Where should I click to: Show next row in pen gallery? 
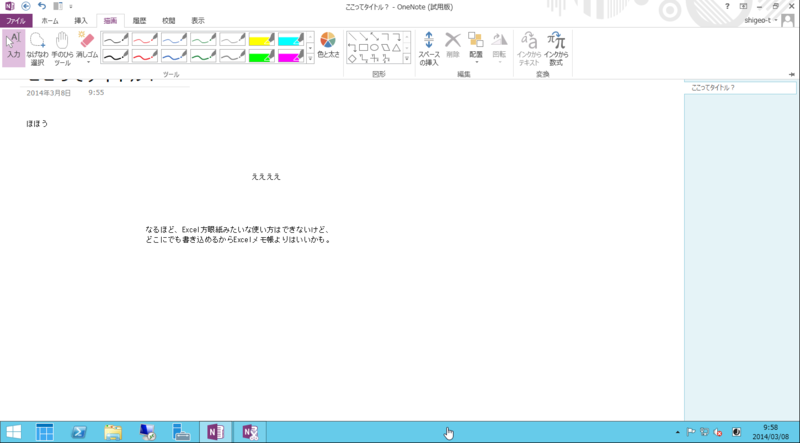[310, 47]
